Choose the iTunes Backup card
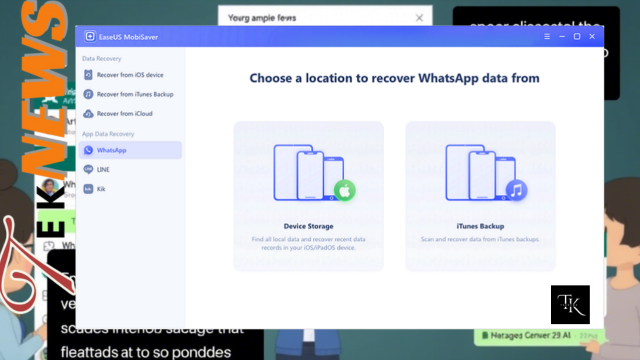This screenshot has height=360, width=640. (x=480, y=196)
